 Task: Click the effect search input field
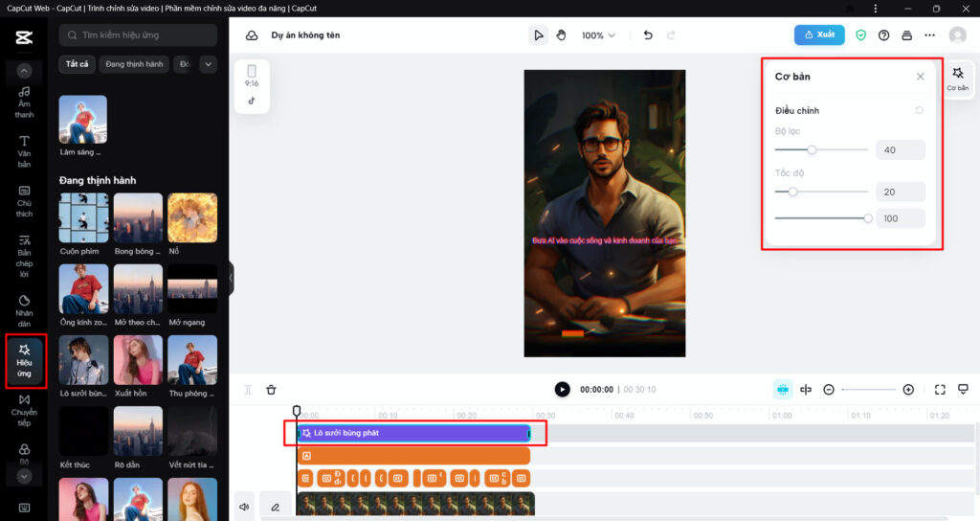139,35
